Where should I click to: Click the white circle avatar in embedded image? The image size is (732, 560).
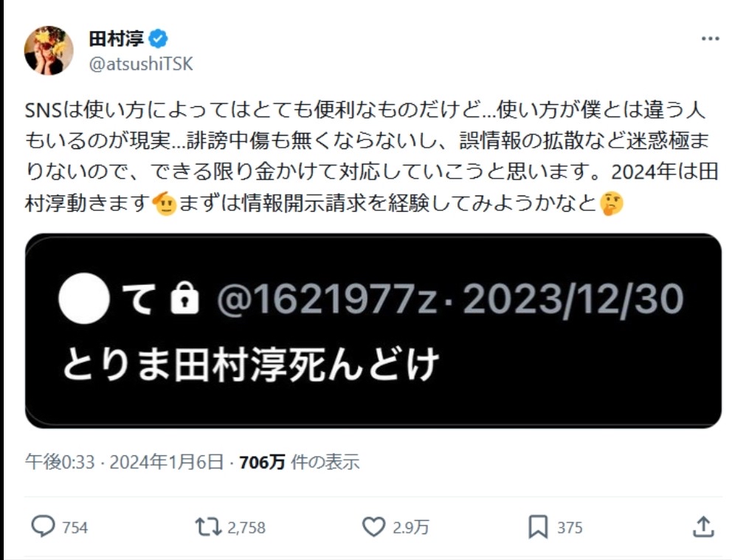point(84,299)
